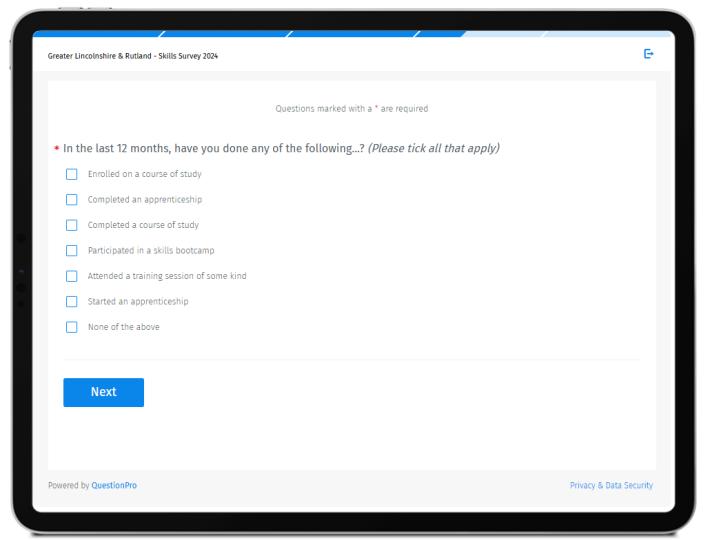Click the question text 'In the last 12 months'
Image resolution: width=710 pixels, height=540 pixels.
coord(117,148)
